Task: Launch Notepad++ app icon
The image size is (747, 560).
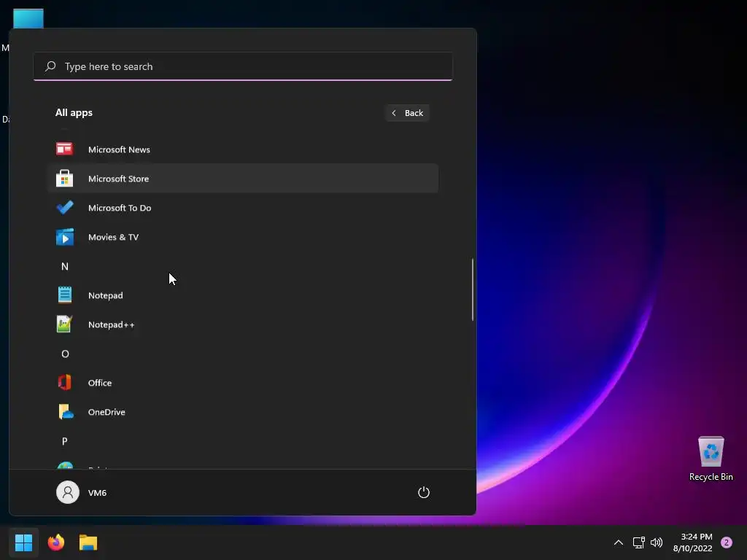Action: point(64,324)
